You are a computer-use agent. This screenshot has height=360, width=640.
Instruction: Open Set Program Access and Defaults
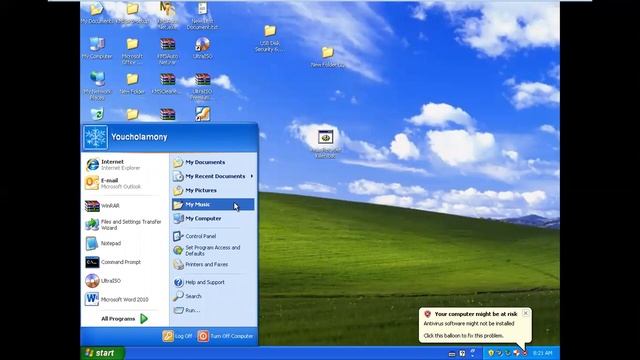point(213,250)
